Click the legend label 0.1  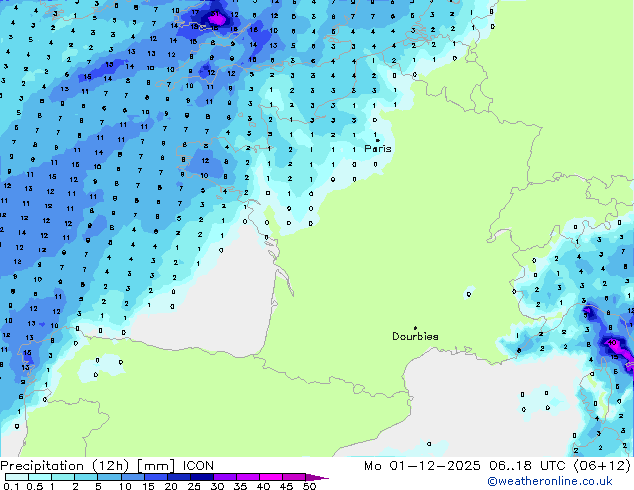click(x=11, y=486)
